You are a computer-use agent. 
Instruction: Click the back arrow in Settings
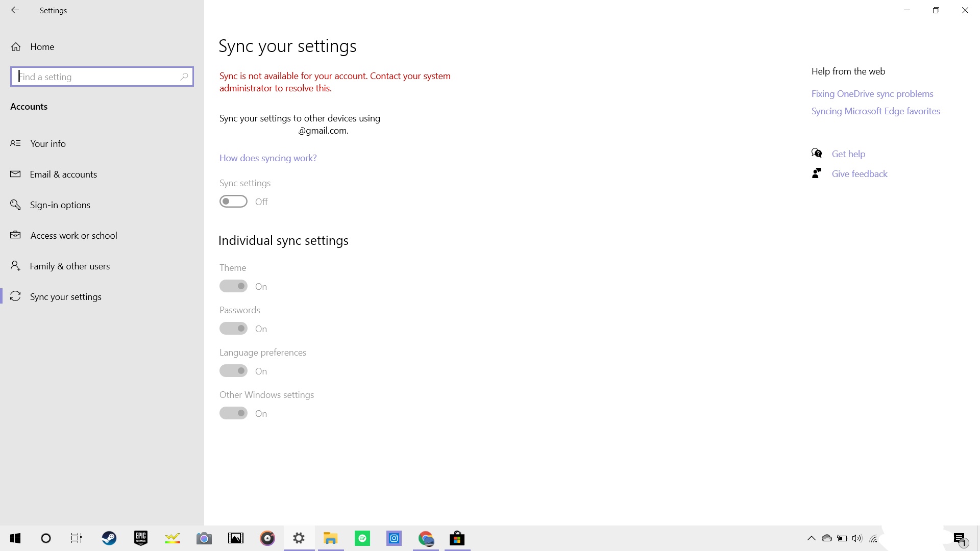tap(15, 10)
